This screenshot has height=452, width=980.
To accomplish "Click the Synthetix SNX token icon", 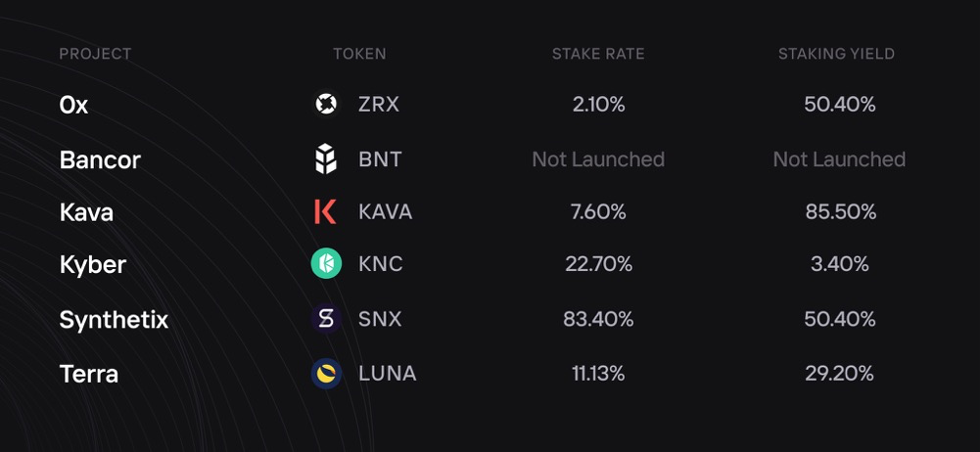I will [326, 319].
